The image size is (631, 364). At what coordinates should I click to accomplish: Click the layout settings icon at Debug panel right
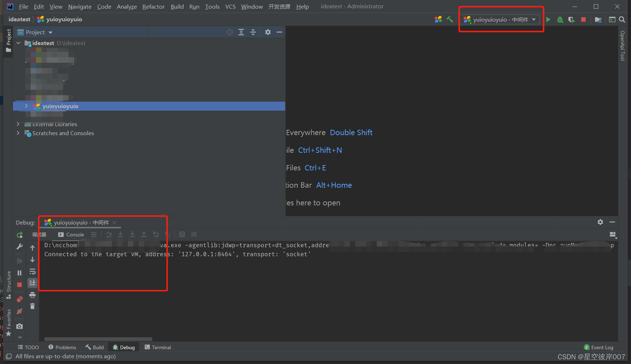(x=613, y=235)
